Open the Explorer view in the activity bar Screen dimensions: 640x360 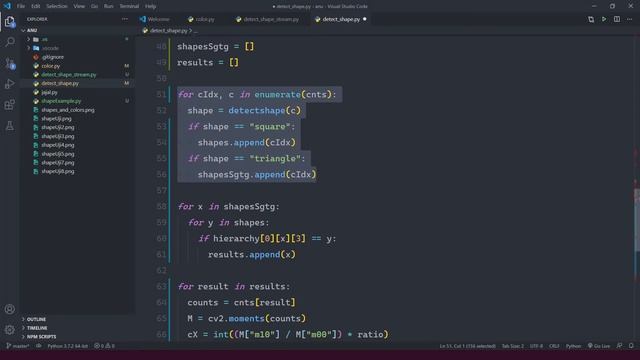(10, 21)
